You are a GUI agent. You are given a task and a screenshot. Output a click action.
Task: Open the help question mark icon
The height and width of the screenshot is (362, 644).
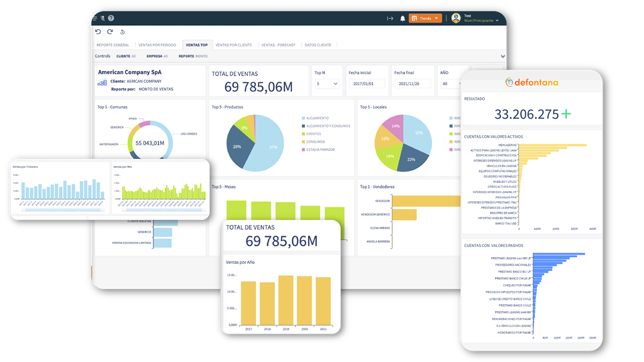(x=111, y=18)
